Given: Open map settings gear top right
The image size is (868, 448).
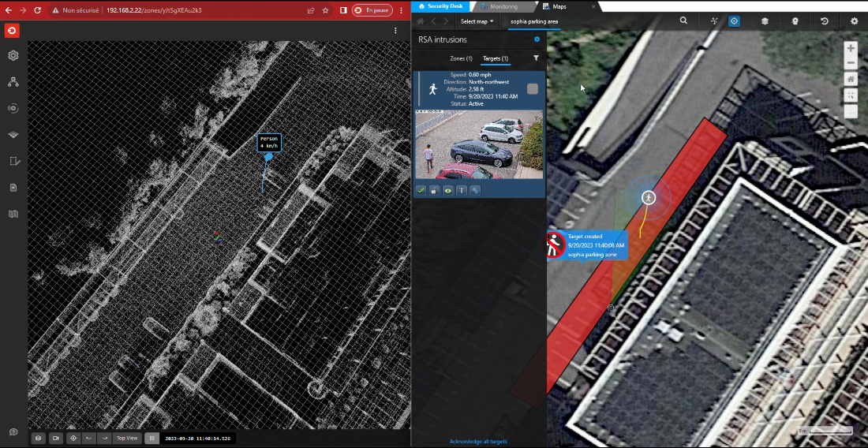Looking at the screenshot, I should (854, 21).
